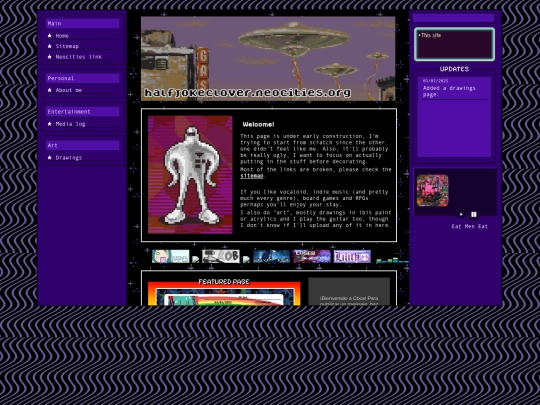540x405 pixels.
Task: Open the Home link in sidebar
Action: point(62,35)
